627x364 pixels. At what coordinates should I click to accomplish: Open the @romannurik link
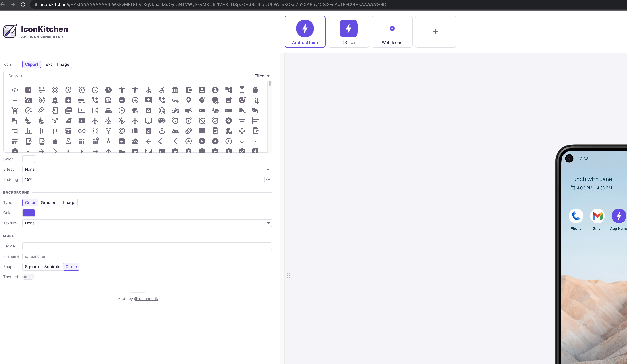(x=146, y=299)
